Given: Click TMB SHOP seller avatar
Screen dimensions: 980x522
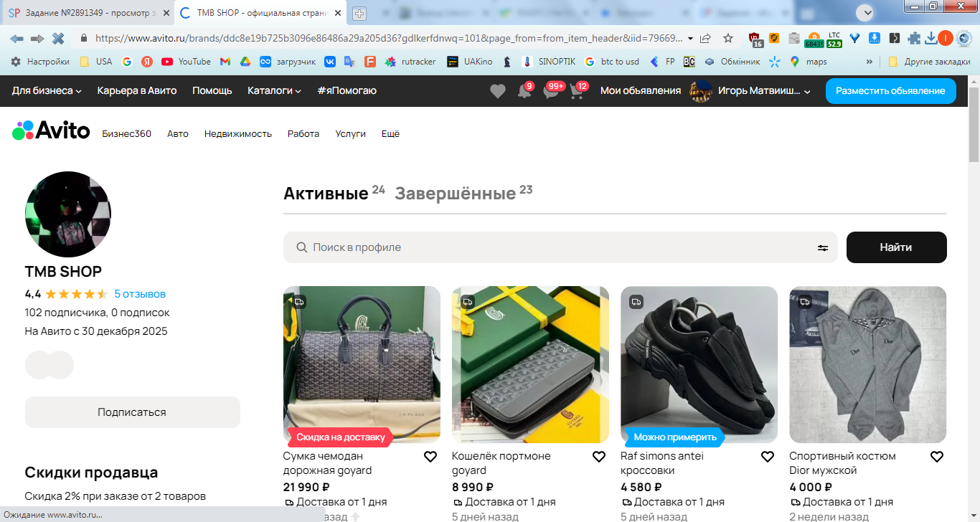Looking at the screenshot, I should (68, 214).
